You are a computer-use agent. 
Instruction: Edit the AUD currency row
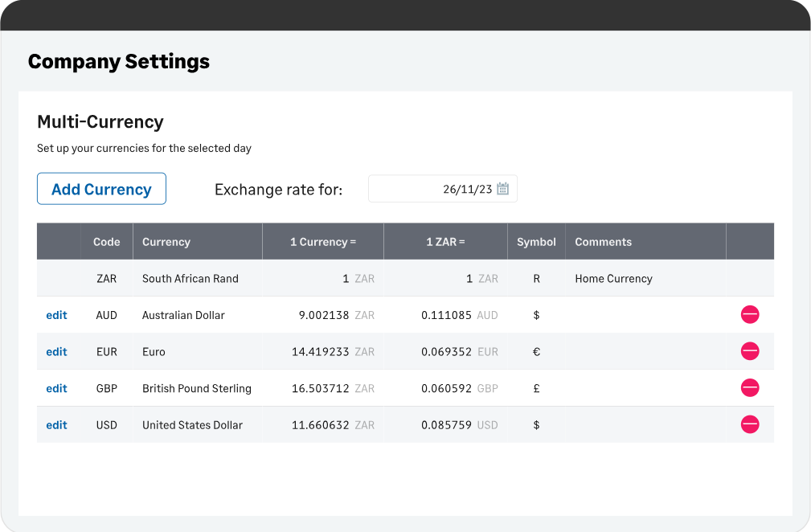56,315
